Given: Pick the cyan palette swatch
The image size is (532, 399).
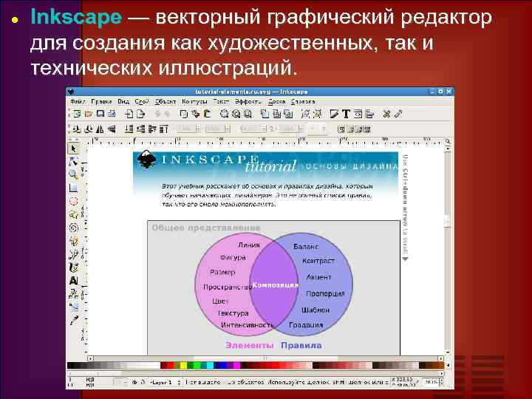Looking at the screenshot, I should [x=210, y=366].
